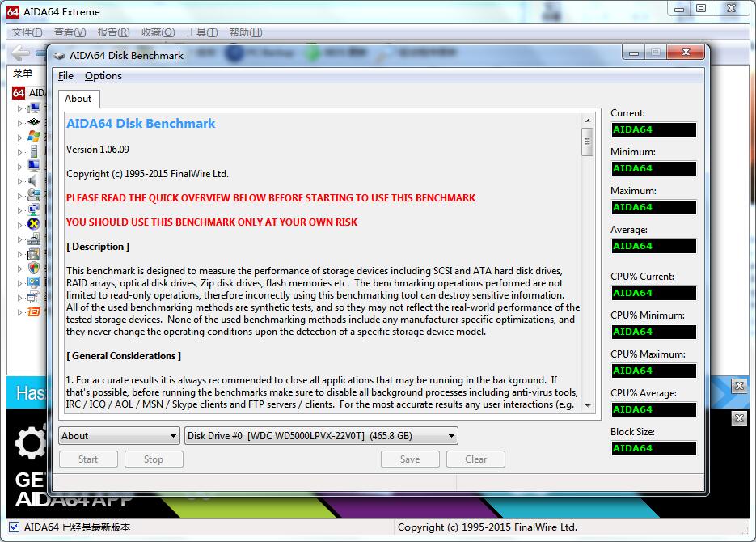The image size is (756, 542).
Task: Open the Disk Drive #0 selection dropdown
Action: (x=321, y=436)
